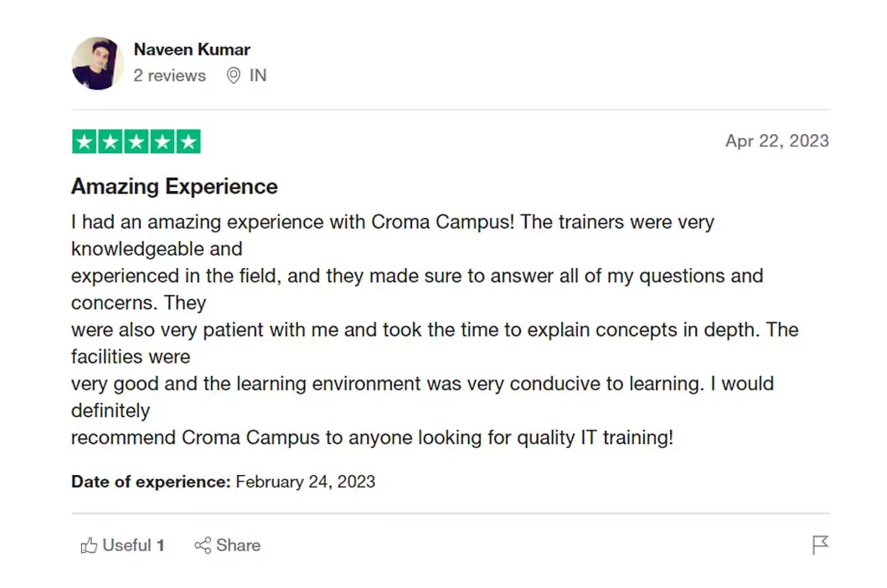Open Naveen Kumar's profile picture
This screenshot has height=588, width=887.
click(x=97, y=63)
